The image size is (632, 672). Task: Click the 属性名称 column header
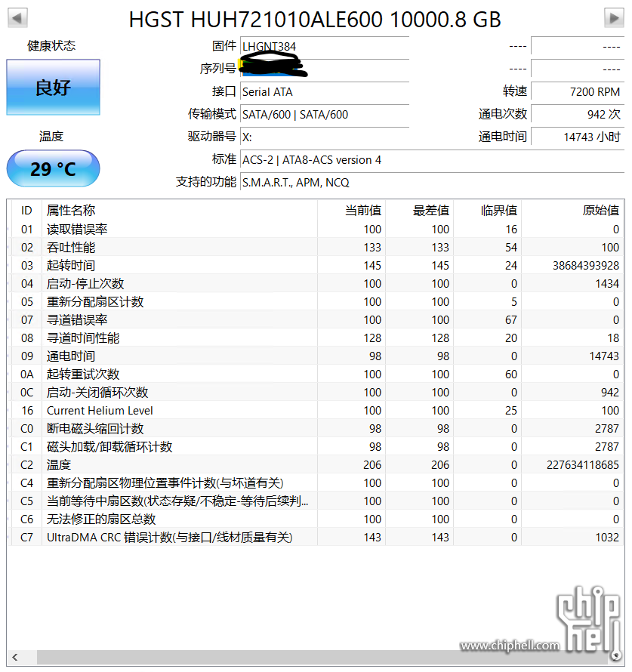pyautogui.click(x=180, y=211)
